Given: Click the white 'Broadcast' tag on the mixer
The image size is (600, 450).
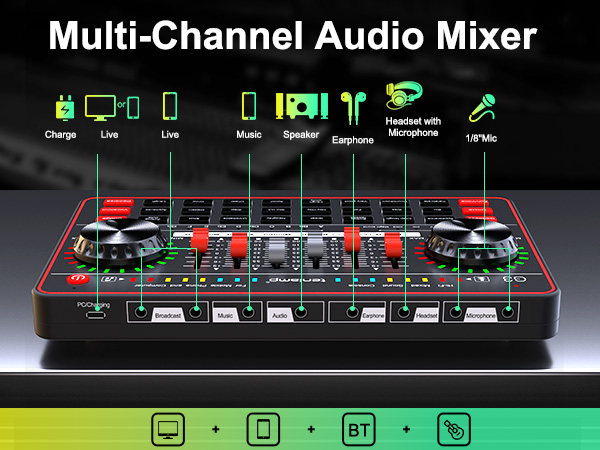Looking at the screenshot, I should (x=168, y=315).
